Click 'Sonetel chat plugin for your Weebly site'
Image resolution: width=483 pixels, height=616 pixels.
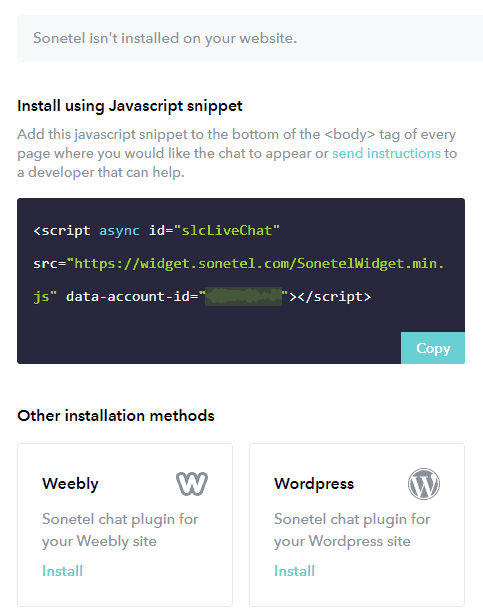pyautogui.click(x=120, y=530)
